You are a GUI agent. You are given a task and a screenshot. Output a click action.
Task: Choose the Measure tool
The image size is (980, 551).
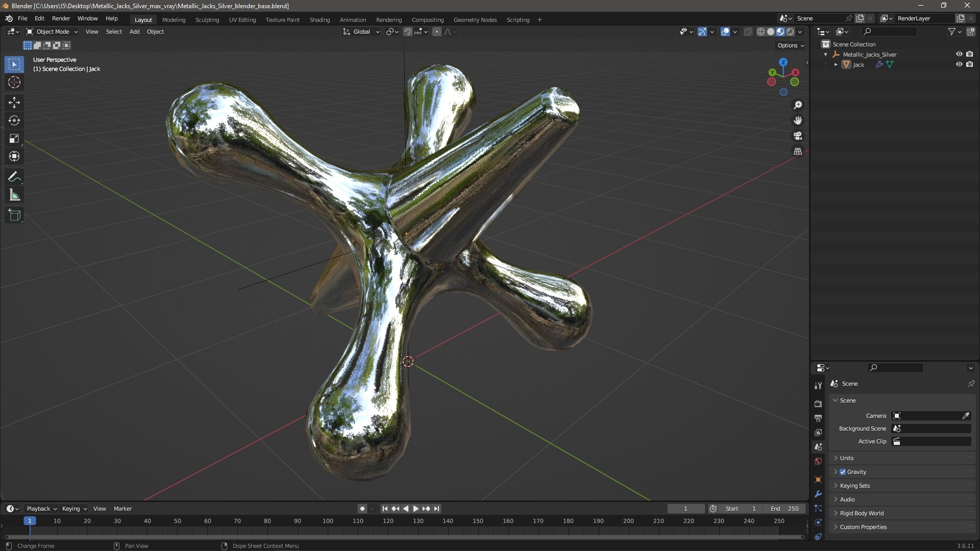pos(14,195)
